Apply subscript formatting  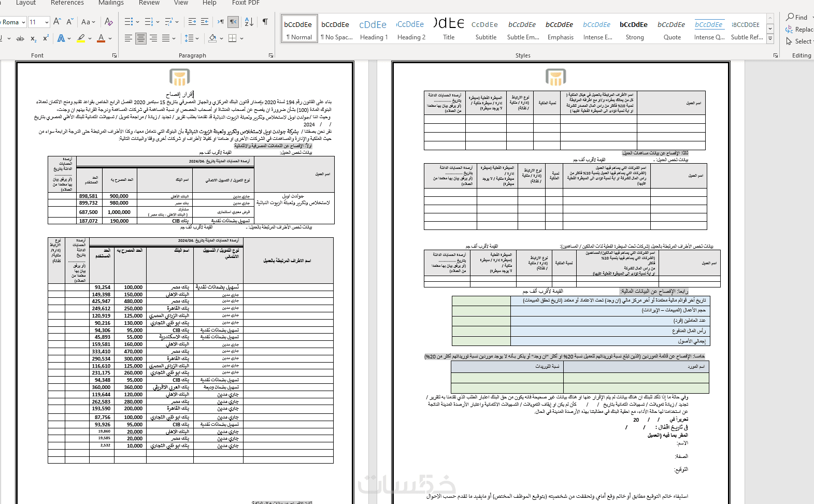(33, 38)
